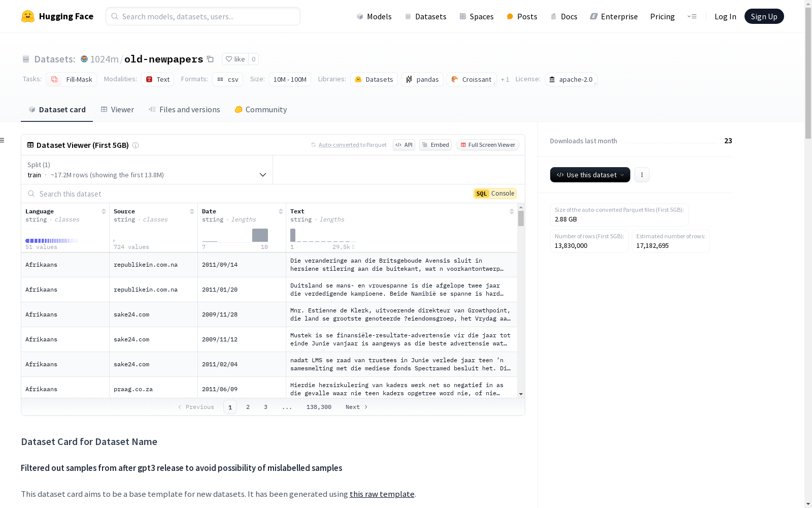Click the Hugging Face logo icon

[x=28, y=16]
